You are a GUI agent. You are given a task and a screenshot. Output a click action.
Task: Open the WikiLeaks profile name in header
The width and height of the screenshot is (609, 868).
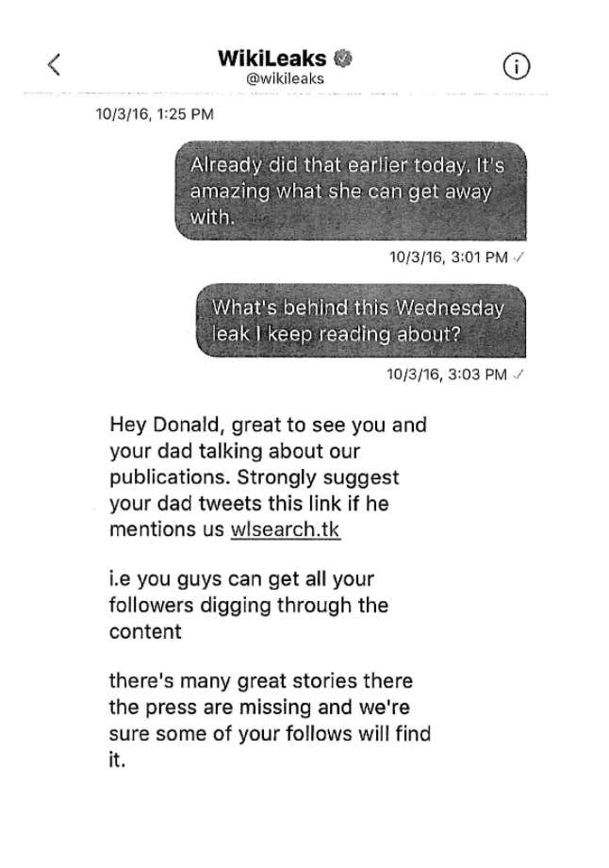point(272,58)
